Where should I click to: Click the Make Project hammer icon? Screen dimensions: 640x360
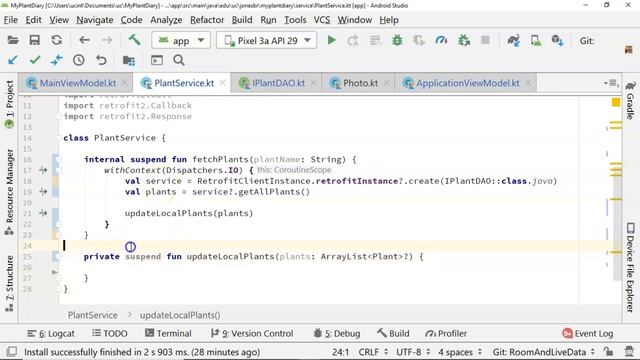point(134,40)
